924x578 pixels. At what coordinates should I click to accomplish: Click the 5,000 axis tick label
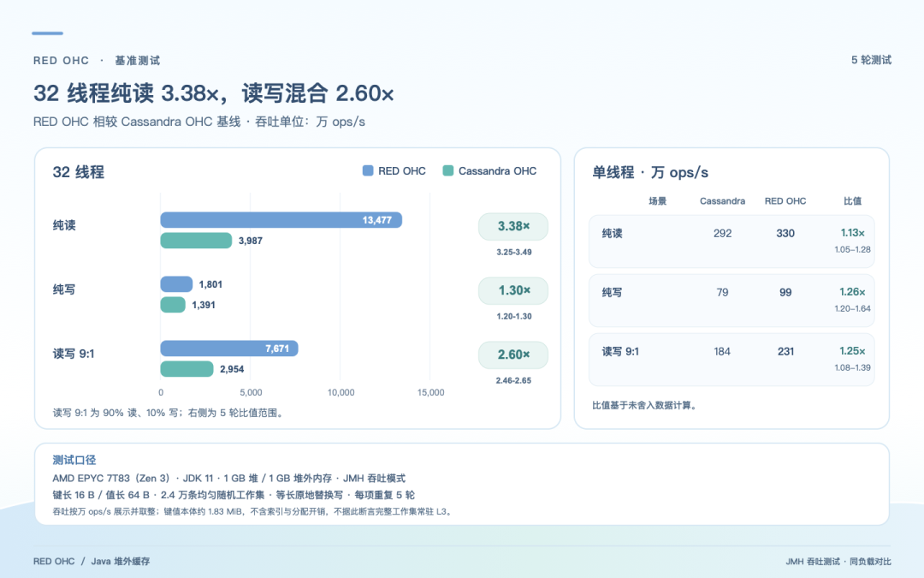[x=251, y=393]
